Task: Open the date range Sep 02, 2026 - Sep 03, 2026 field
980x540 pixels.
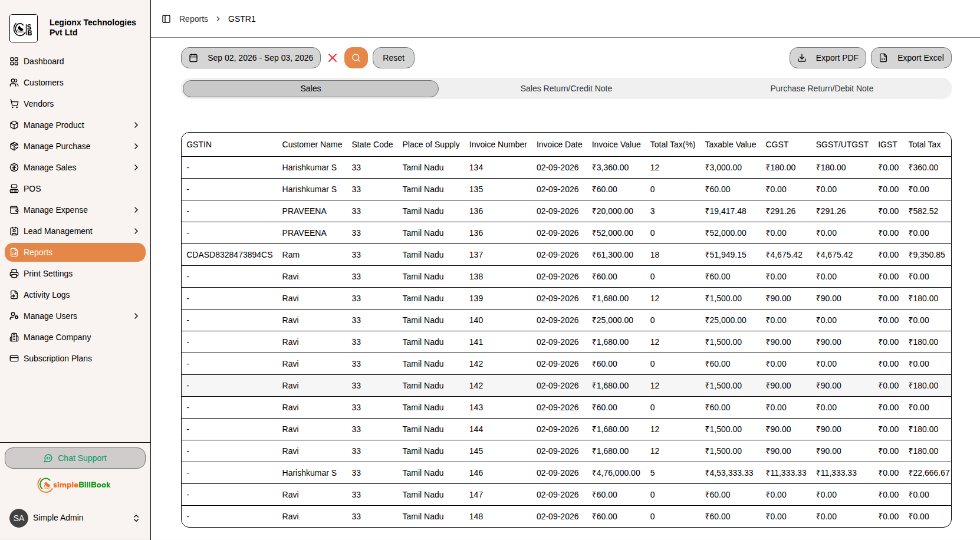Action: click(251, 58)
